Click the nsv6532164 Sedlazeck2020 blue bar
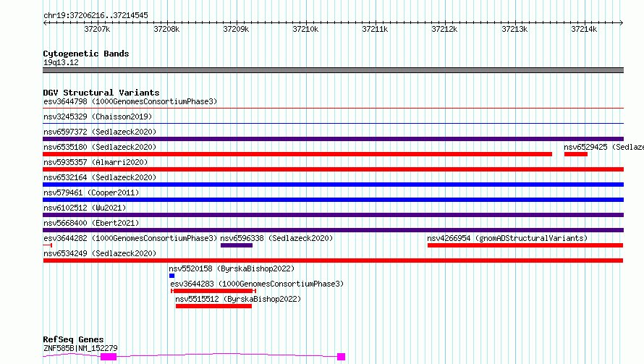This screenshot has width=644, height=364. [333, 185]
